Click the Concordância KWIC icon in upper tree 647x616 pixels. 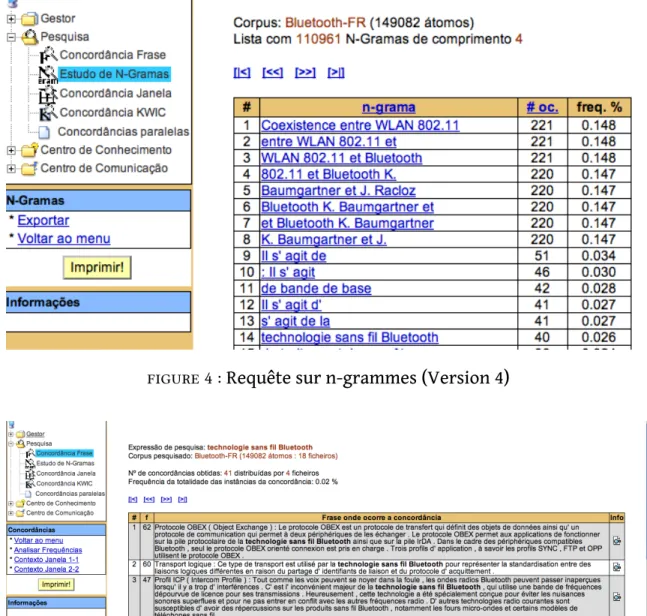48,113
